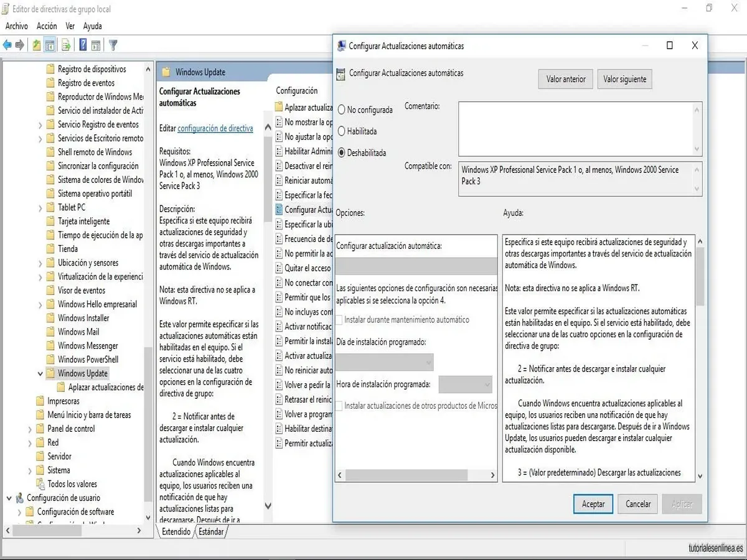Click inside the Comentario text box

pyautogui.click(x=575, y=129)
